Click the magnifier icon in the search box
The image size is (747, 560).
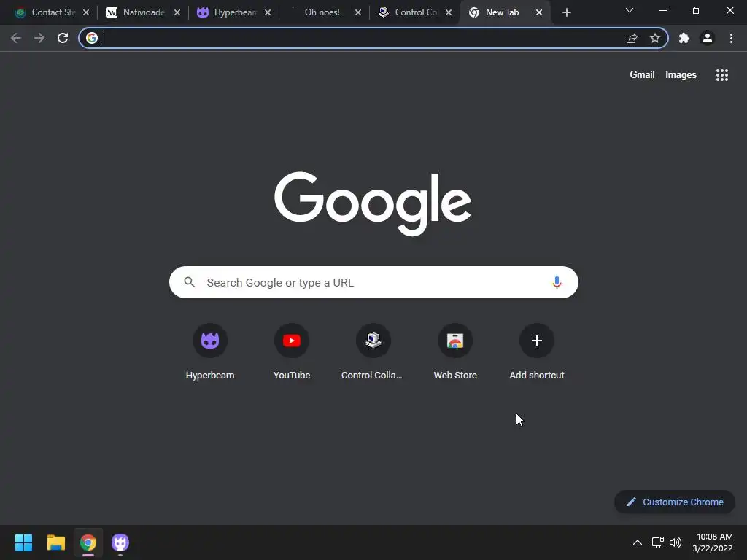pos(190,282)
